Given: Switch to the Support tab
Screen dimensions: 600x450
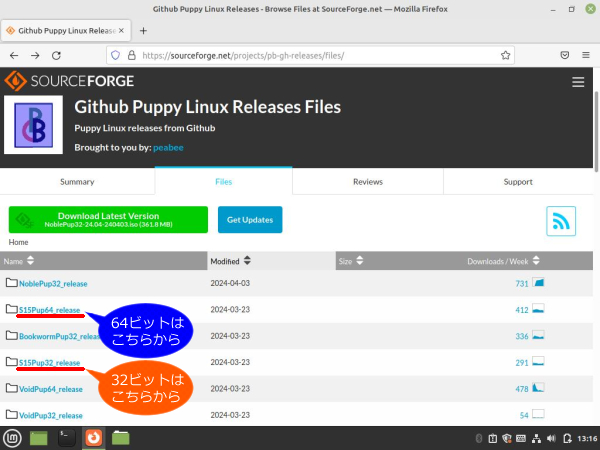Looking at the screenshot, I should pos(518,182).
